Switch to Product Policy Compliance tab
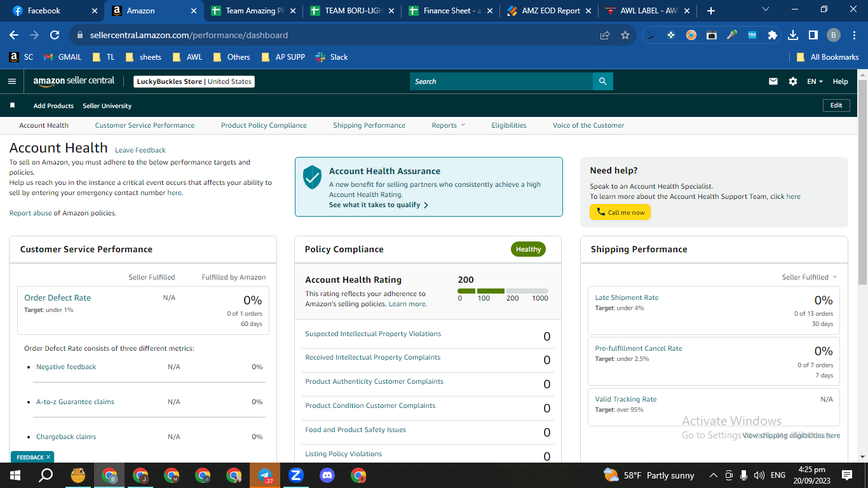Viewport: 868px width, 488px height. (264, 125)
